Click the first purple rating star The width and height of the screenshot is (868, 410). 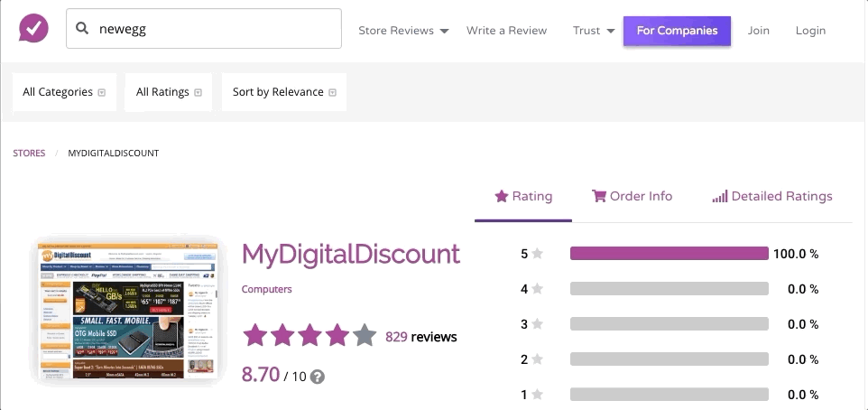[254, 335]
